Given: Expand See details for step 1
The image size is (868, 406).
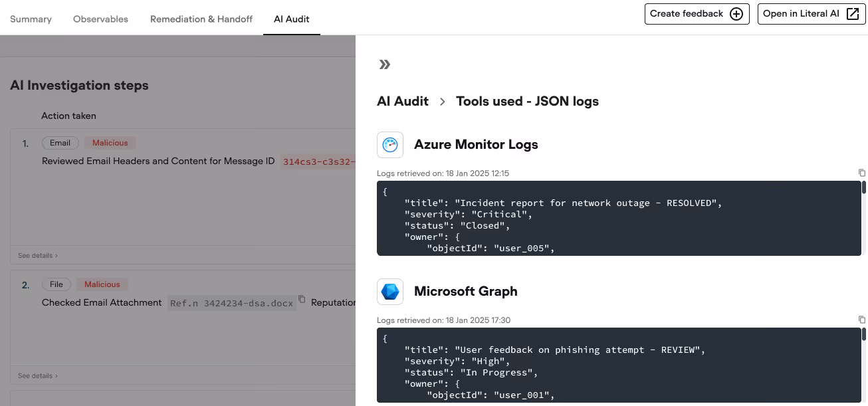Looking at the screenshot, I should pos(38,255).
